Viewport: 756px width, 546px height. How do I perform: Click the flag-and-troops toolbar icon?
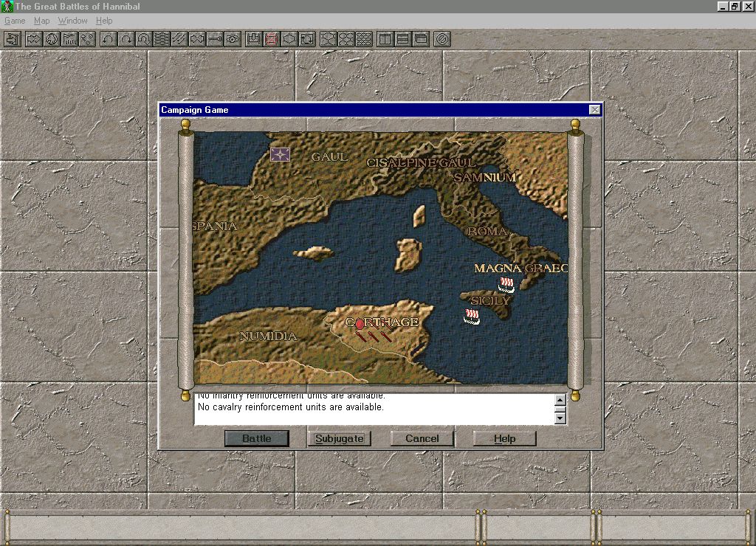(x=69, y=39)
